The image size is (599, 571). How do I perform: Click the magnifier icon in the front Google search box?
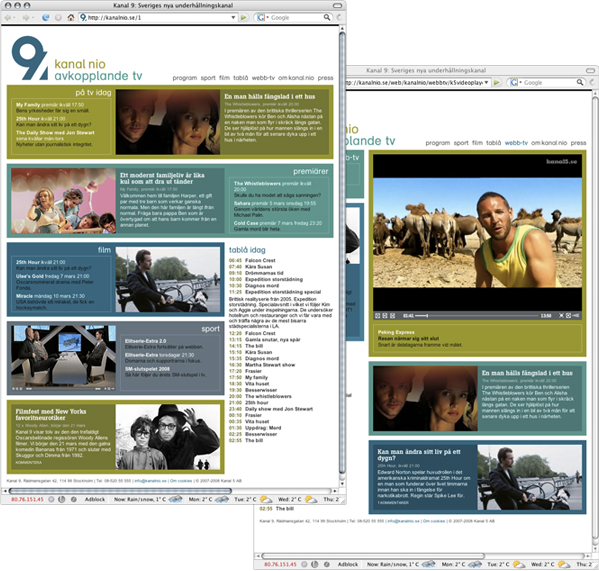(x=327, y=17)
